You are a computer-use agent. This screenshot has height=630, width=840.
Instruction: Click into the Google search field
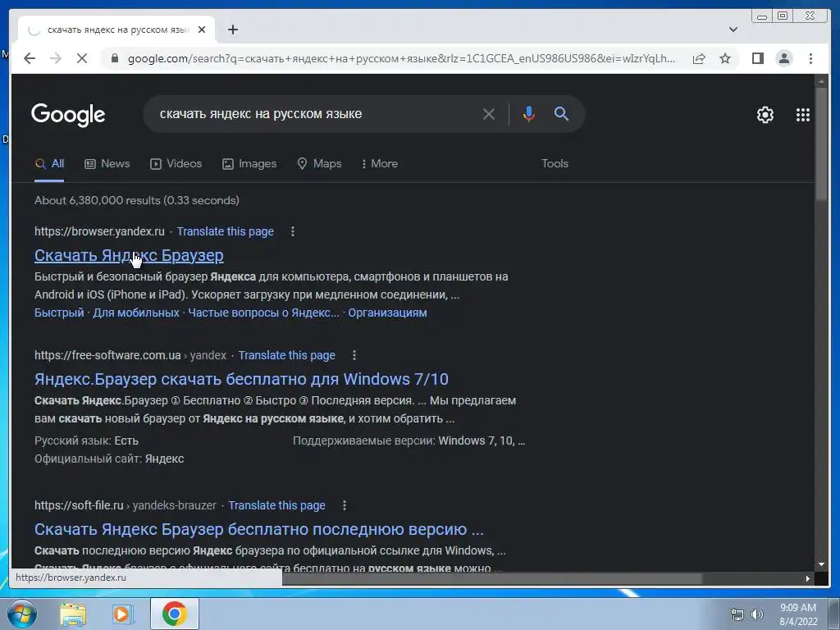coord(316,113)
